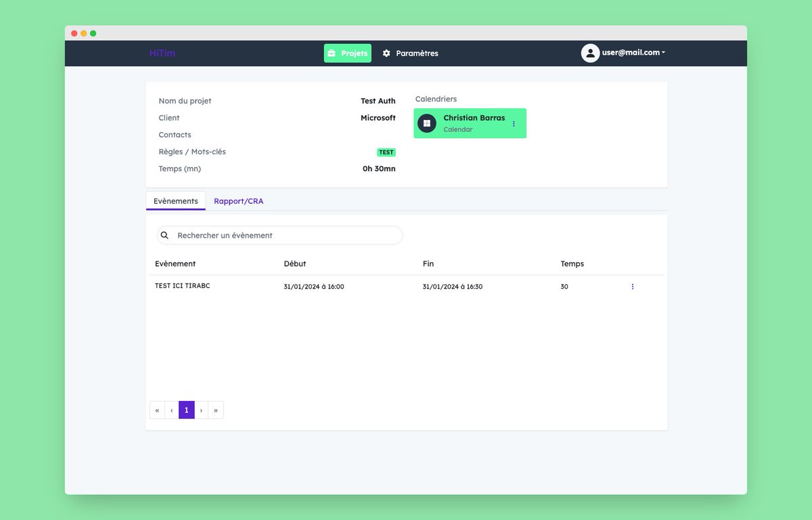Go to previous page of events
This screenshot has width=812, height=520.
(x=172, y=410)
